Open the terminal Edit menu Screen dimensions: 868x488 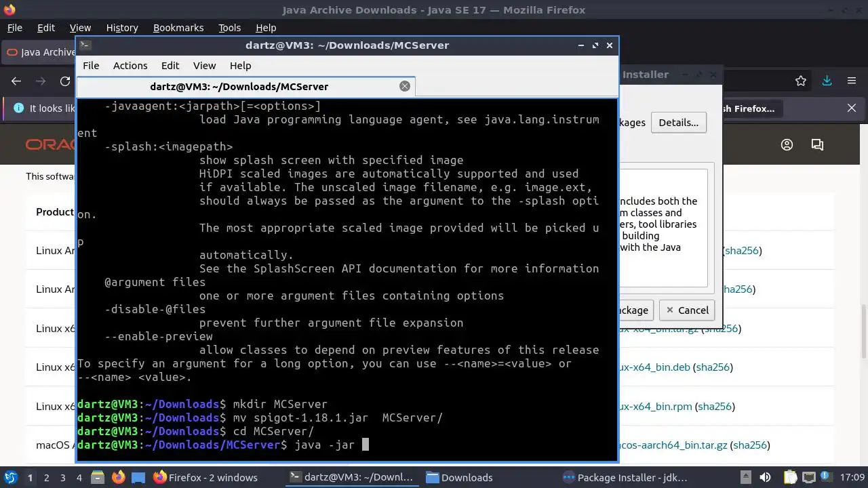pyautogui.click(x=170, y=66)
